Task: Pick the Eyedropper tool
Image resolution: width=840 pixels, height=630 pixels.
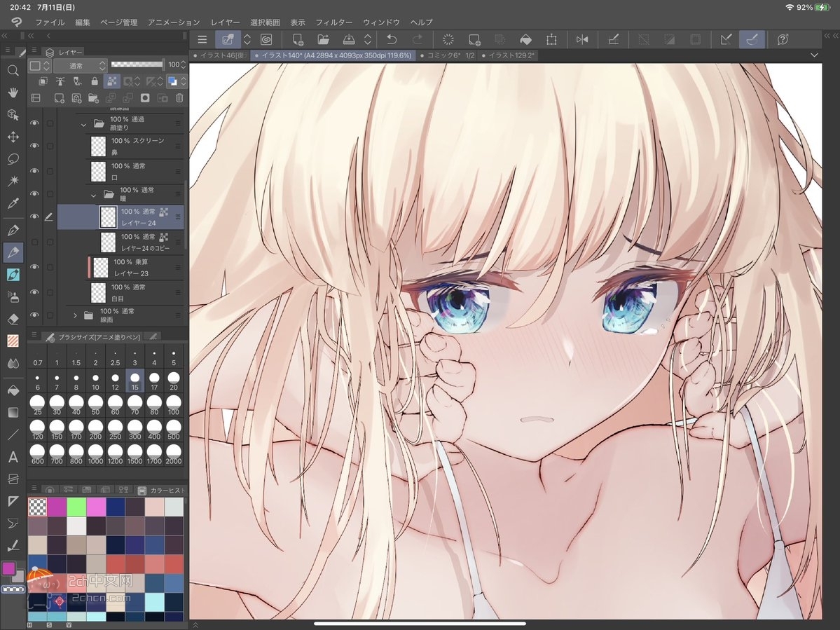Action: (13, 204)
